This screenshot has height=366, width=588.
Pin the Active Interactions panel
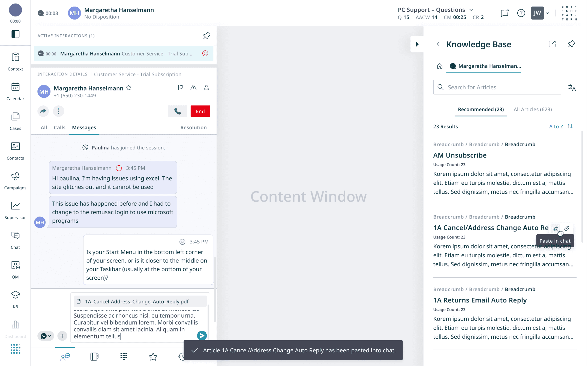(x=207, y=36)
